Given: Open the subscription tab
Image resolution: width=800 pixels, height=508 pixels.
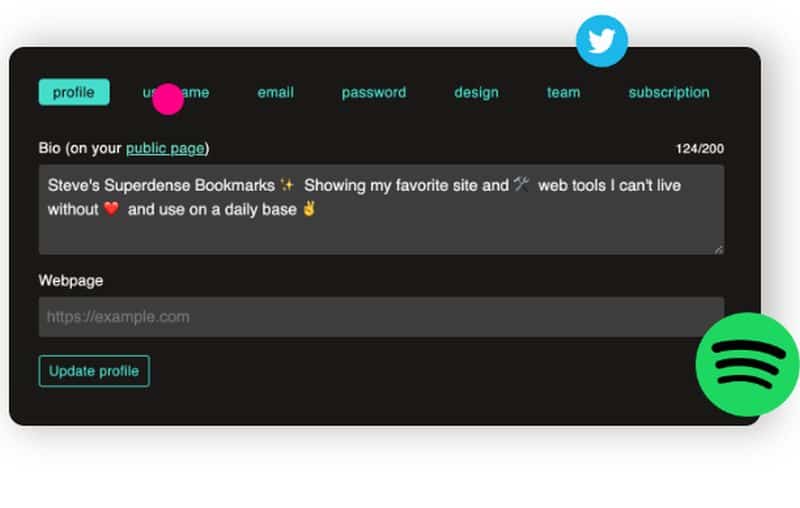Looking at the screenshot, I should (x=669, y=92).
